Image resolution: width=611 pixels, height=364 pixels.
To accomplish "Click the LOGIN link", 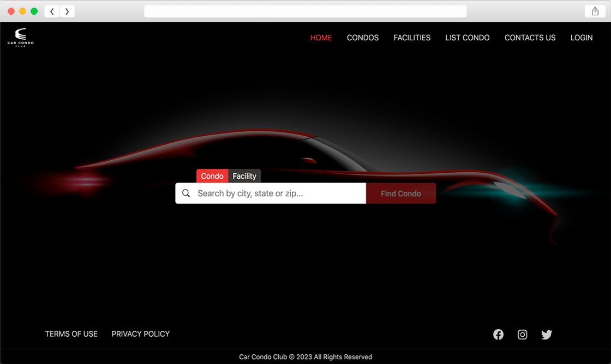I will pos(582,38).
